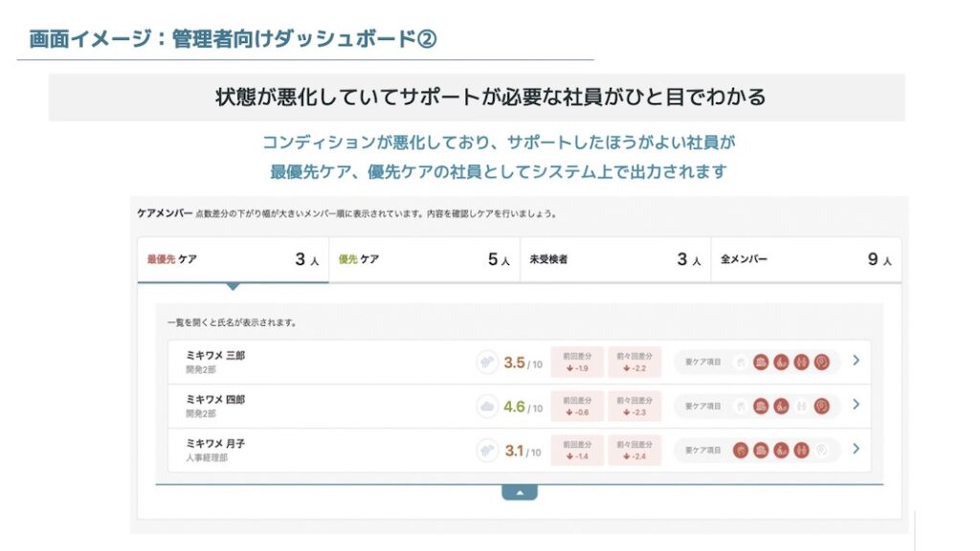Click the 前回差分 -0.6 badge in 四郎's row

click(x=576, y=406)
